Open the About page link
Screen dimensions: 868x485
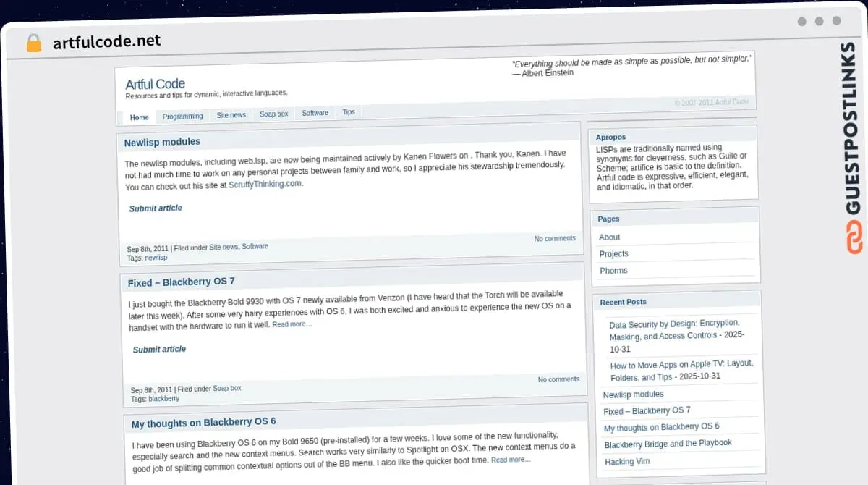pos(609,237)
